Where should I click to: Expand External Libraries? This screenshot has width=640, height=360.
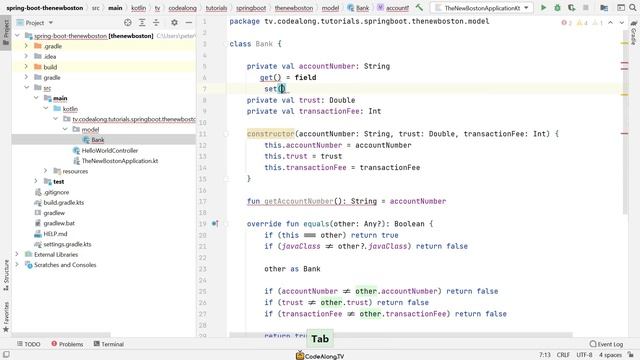tap(17, 254)
